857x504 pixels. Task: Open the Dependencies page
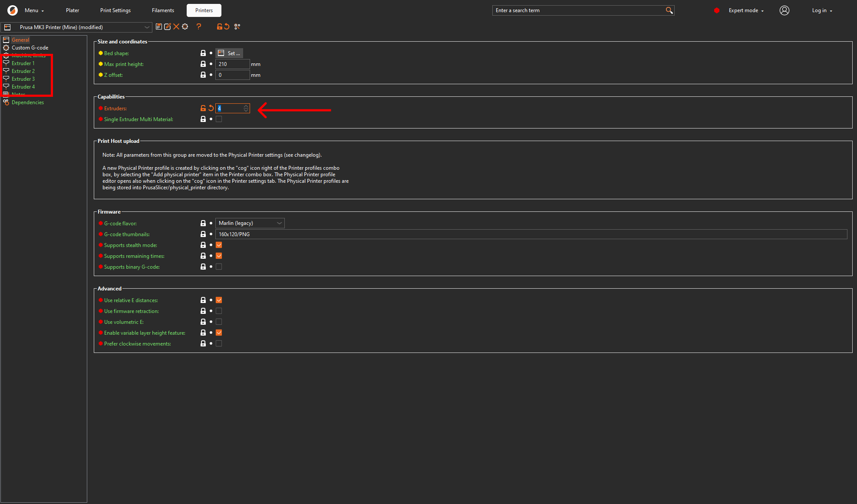pos(28,102)
